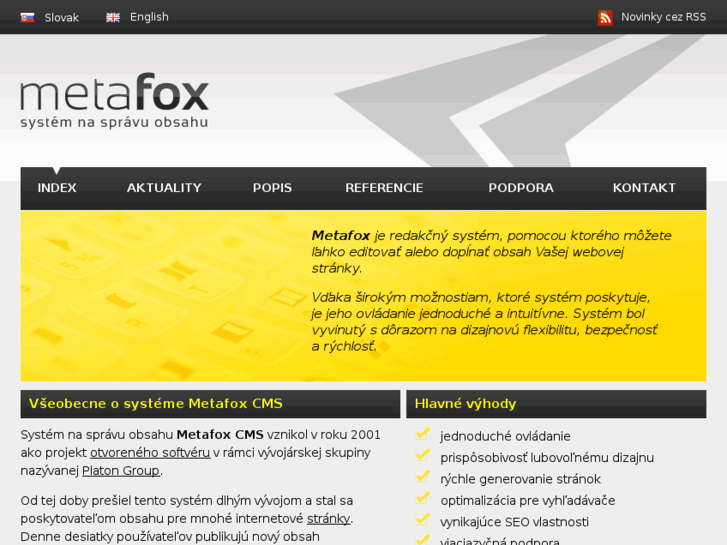The width and height of the screenshot is (727, 545).
Task: Click the metafox logo
Action: (114, 92)
